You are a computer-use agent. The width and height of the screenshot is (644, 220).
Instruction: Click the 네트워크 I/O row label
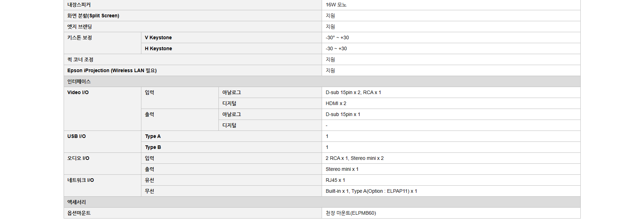[81, 180]
